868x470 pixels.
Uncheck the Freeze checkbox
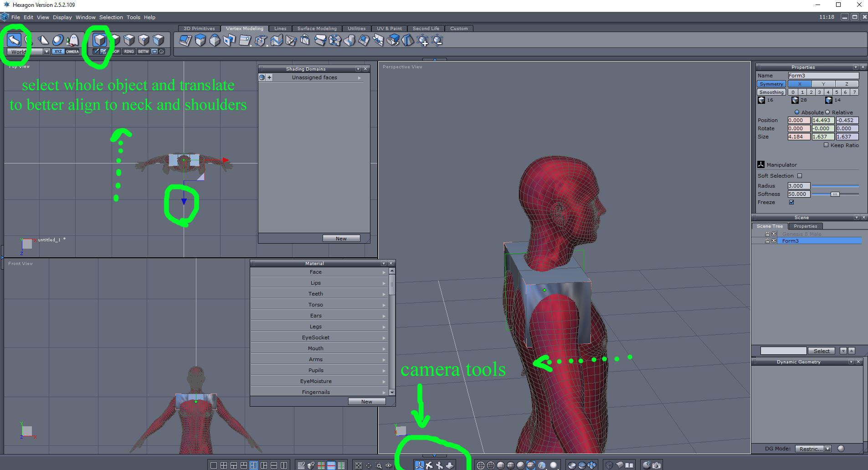click(791, 202)
